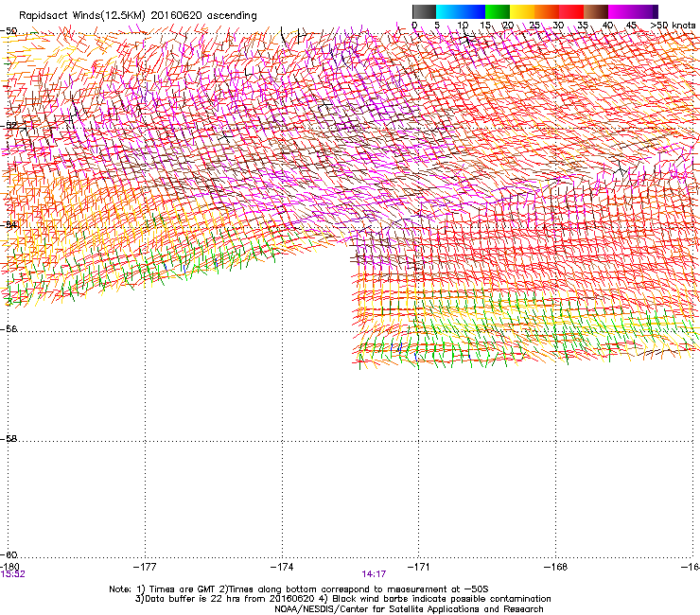
Task: Click the -60 latitude axis label
Action: [9, 554]
